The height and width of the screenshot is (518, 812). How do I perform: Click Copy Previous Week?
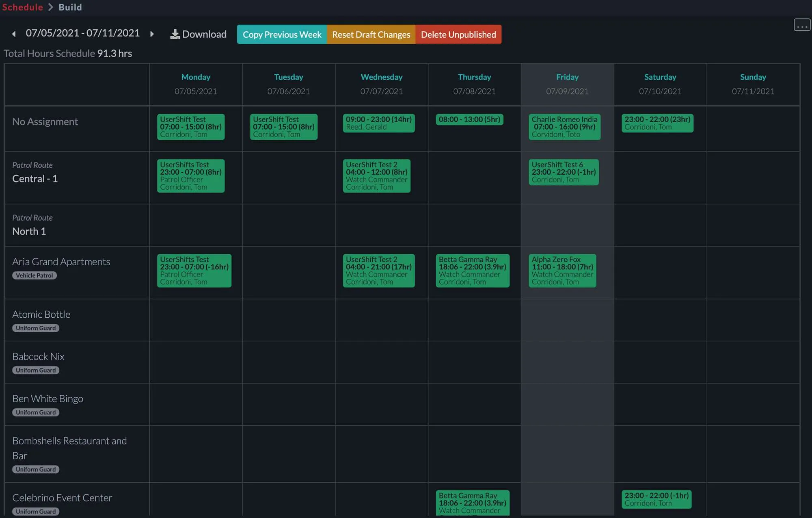click(x=281, y=34)
